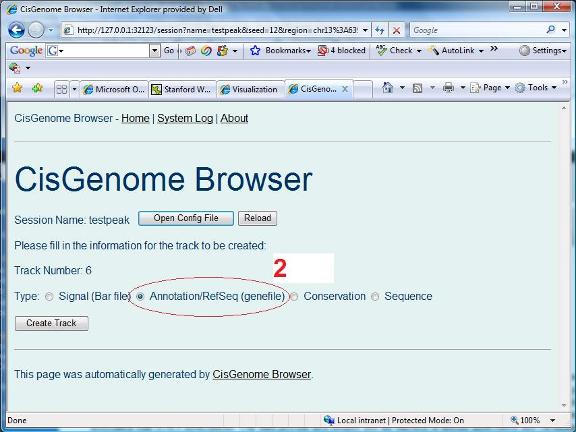This screenshot has width=576, height=432.
Task: Click the printer icon in command bar
Action: click(449, 88)
